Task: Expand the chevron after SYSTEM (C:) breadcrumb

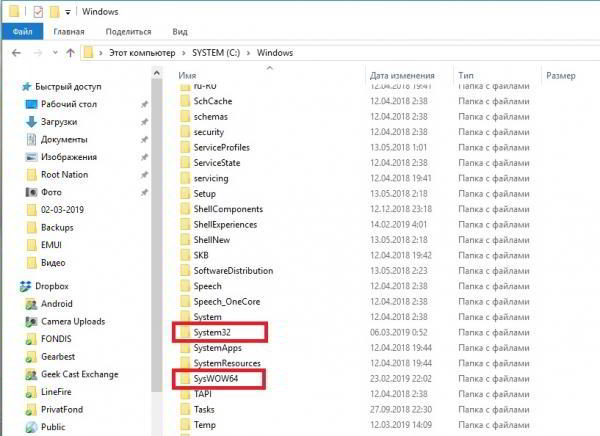Action: (248, 53)
